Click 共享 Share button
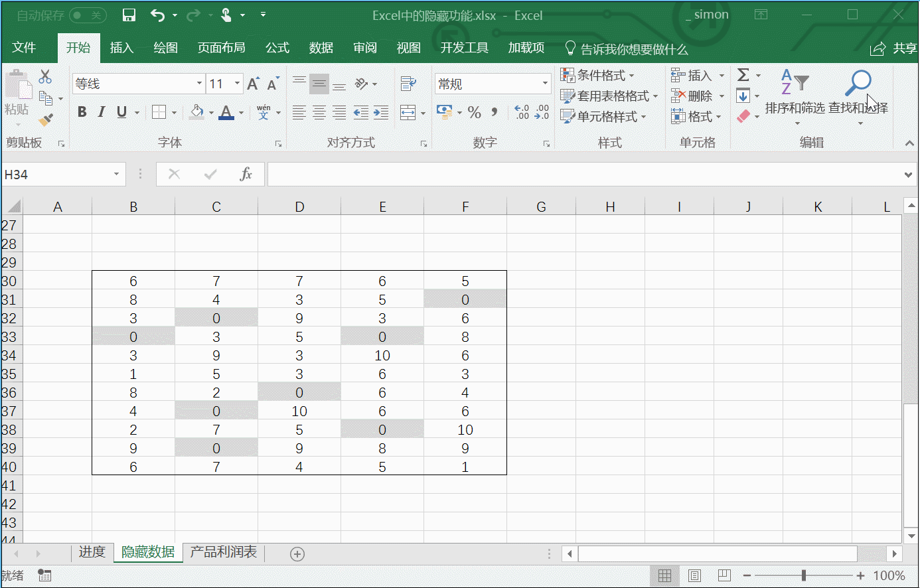The width and height of the screenshot is (920, 588). click(x=894, y=48)
